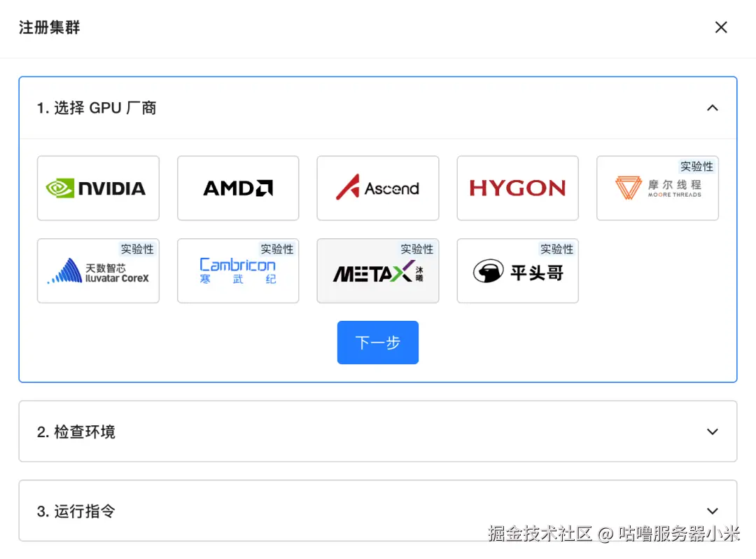Collapse the 选择 GPU 厂商 section chevron
Viewport: 756px width, 559px height.
(713, 108)
